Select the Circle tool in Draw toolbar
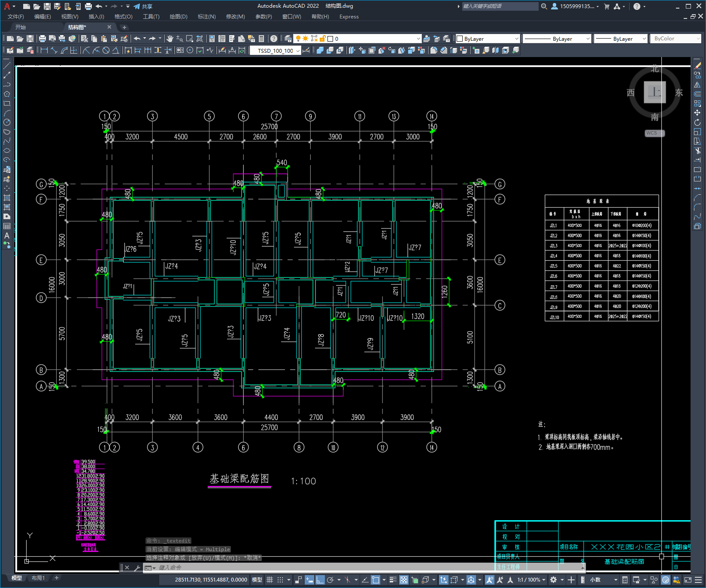The image size is (706, 588). click(x=7, y=122)
